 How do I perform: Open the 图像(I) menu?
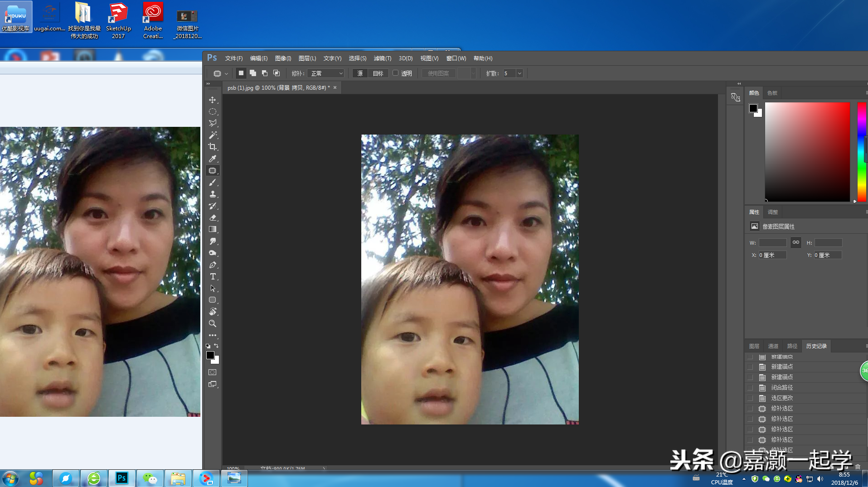click(x=283, y=58)
